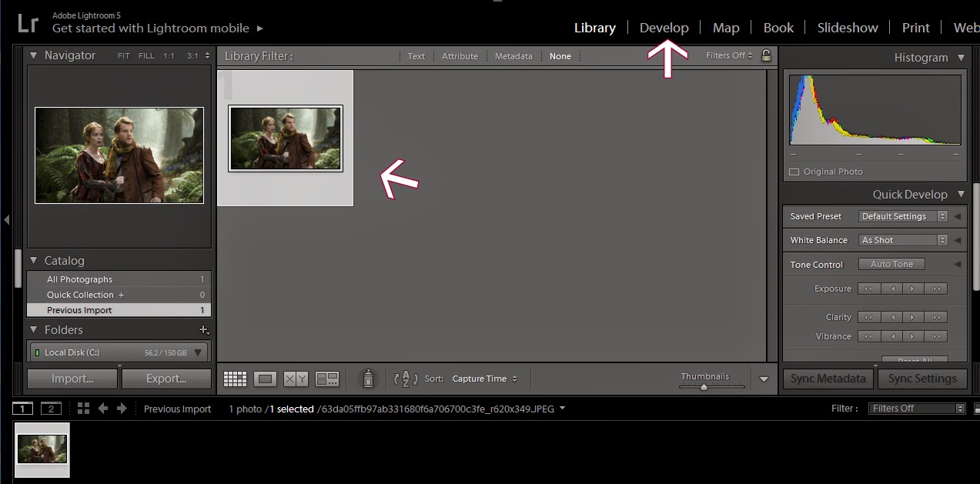Open the second window display button 2
This screenshot has width=980, height=484.
tap(51, 409)
